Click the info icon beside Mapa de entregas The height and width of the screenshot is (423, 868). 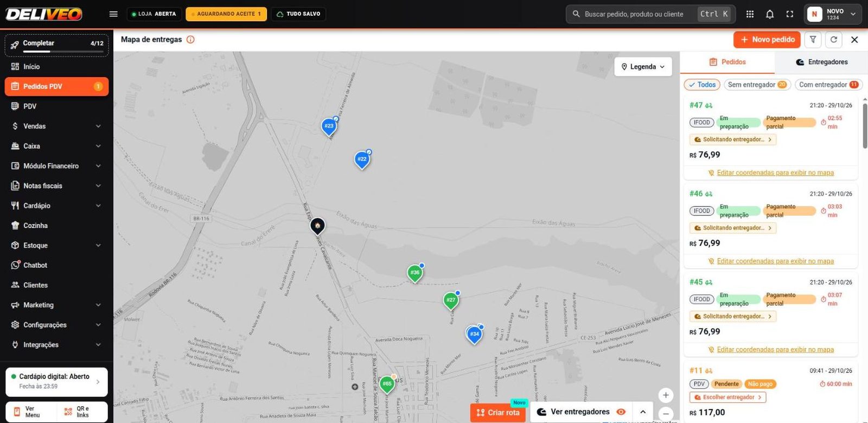(190, 40)
